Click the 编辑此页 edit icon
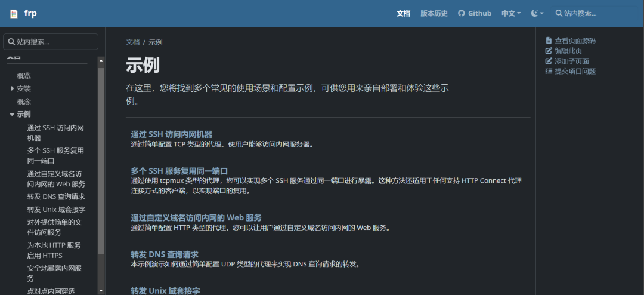644x295 pixels. point(549,51)
